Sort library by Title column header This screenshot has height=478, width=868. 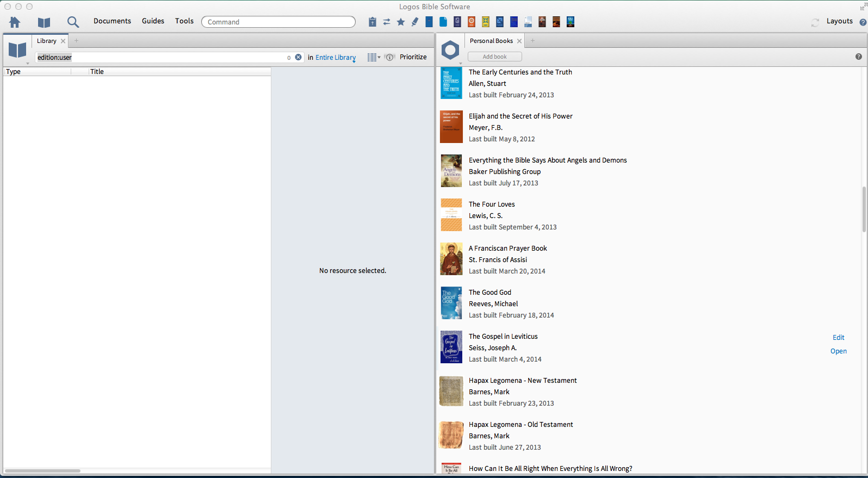pyautogui.click(x=179, y=71)
